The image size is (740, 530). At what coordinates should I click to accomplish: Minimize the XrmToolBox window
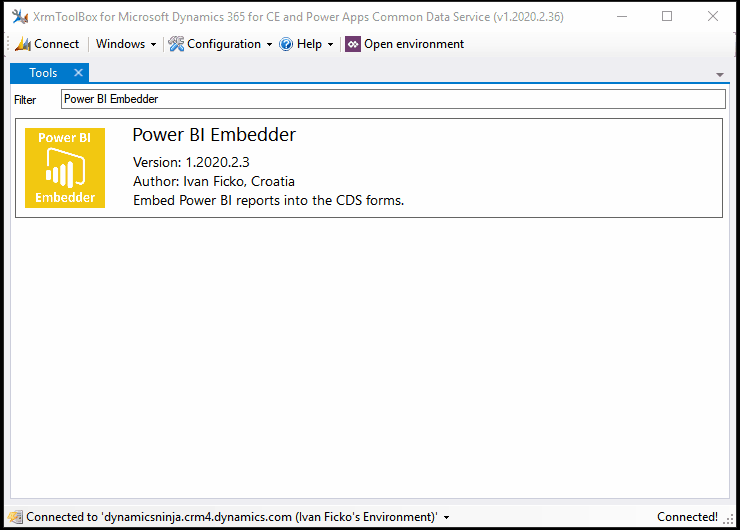(x=622, y=17)
